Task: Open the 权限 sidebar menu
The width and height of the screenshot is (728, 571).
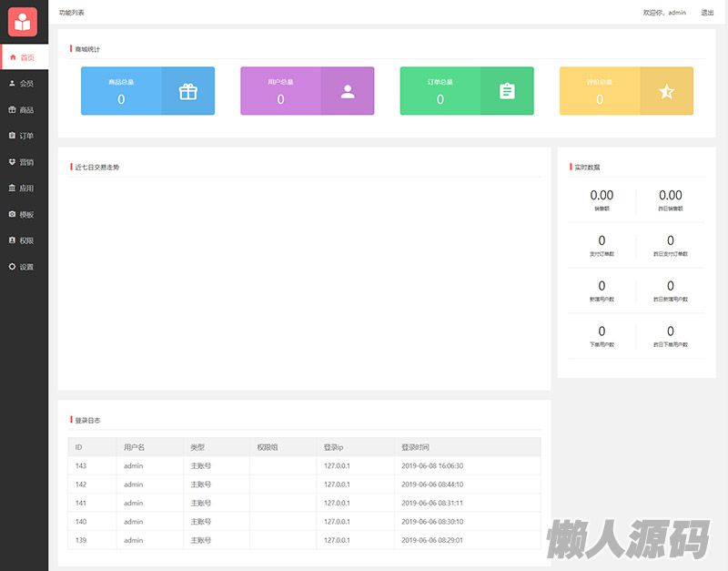Action: [x=25, y=240]
